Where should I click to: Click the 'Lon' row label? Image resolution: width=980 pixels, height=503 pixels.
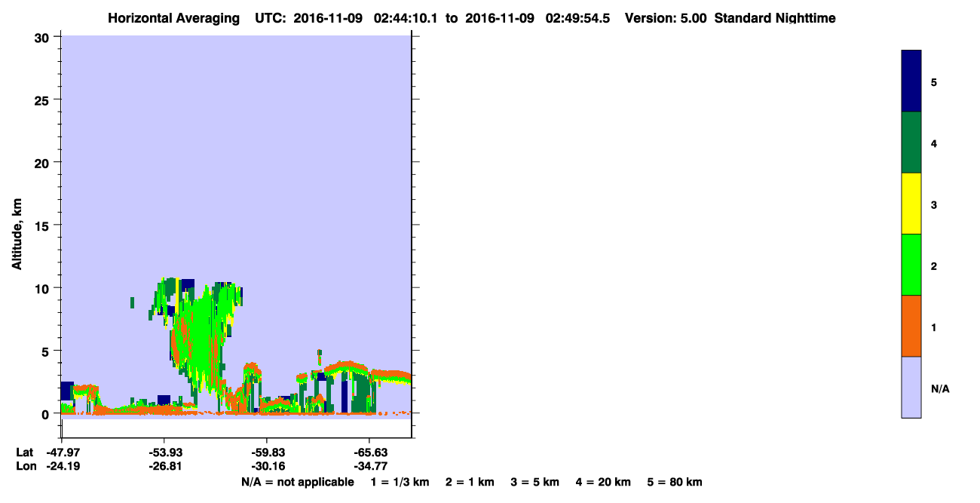click(26, 466)
